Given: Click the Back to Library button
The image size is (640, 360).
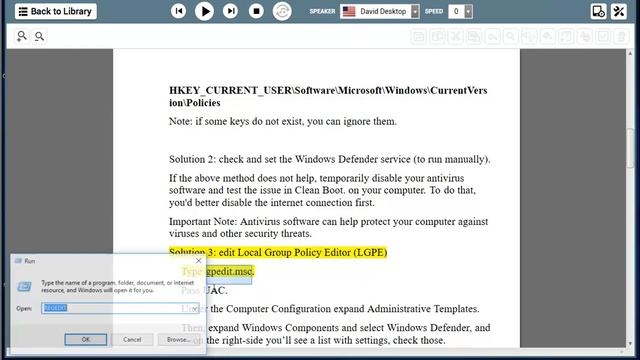Looking at the screenshot, I should pyautogui.click(x=56, y=11).
